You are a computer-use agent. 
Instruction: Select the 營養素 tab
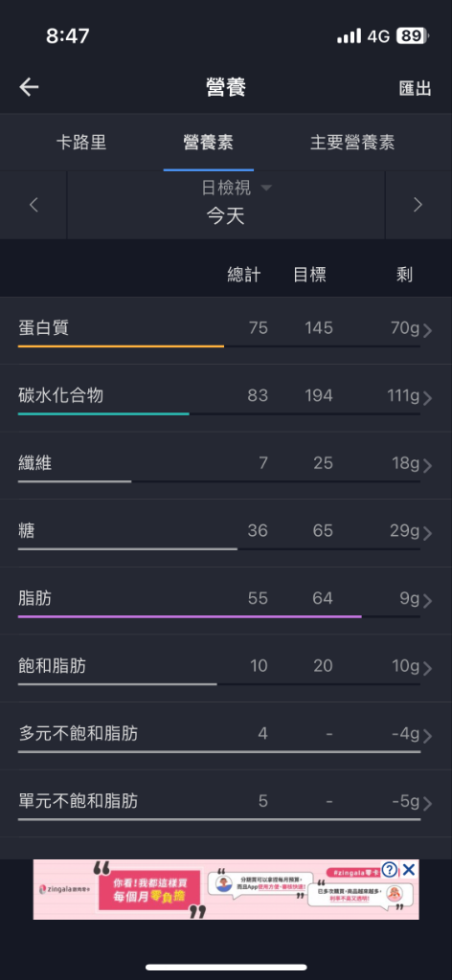pos(208,142)
